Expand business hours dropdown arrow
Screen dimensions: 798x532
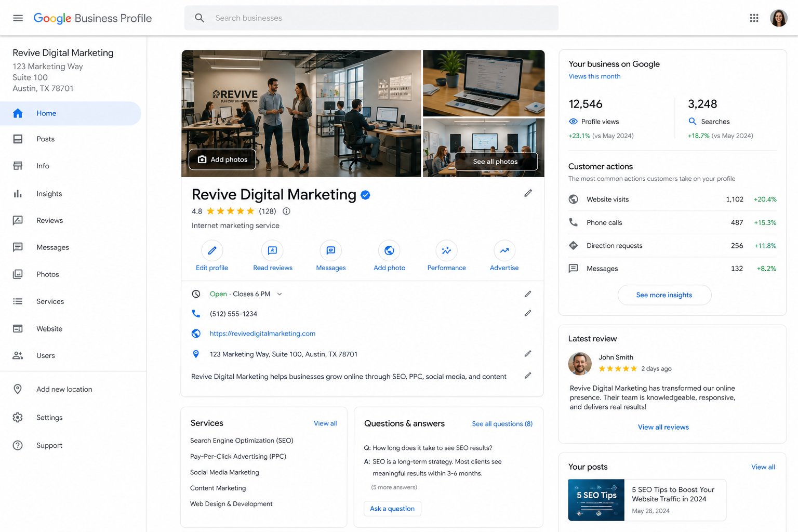tap(280, 294)
